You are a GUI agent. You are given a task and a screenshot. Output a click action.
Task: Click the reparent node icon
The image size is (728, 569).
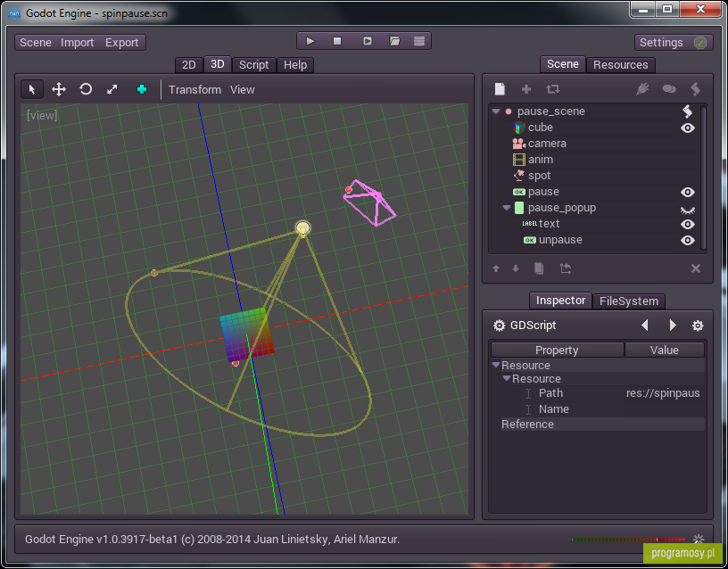click(x=565, y=268)
